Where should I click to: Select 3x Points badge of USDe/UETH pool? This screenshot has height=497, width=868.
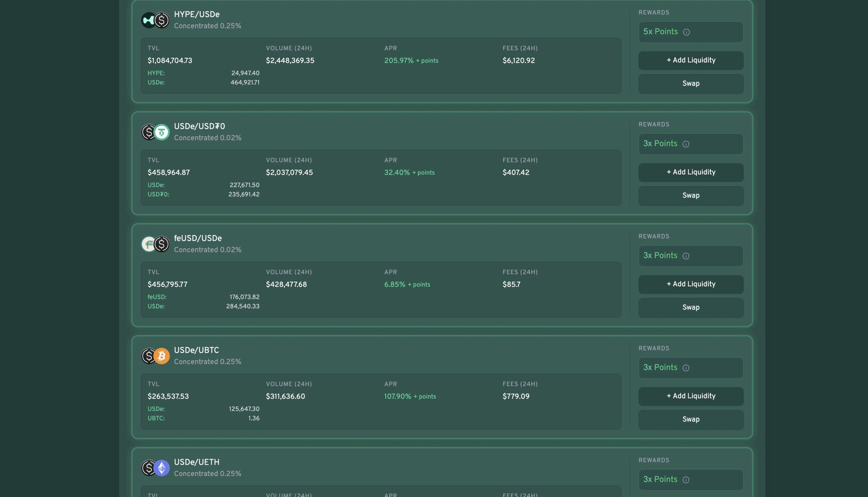691,480
